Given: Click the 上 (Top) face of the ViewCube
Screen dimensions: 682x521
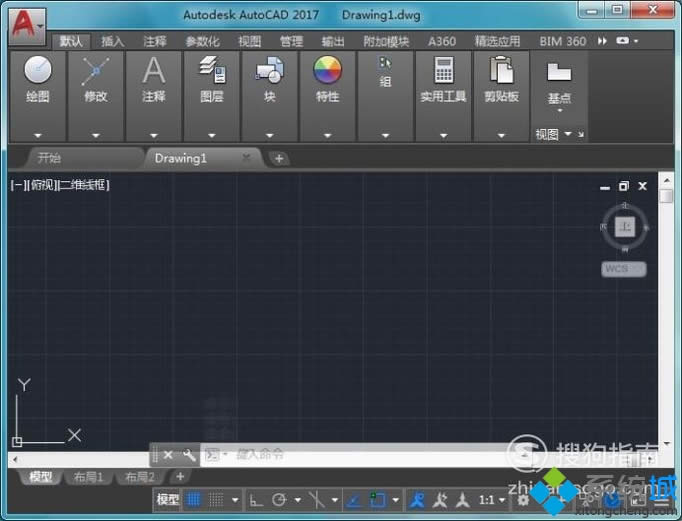Looking at the screenshot, I should click(x=625, y=227).
